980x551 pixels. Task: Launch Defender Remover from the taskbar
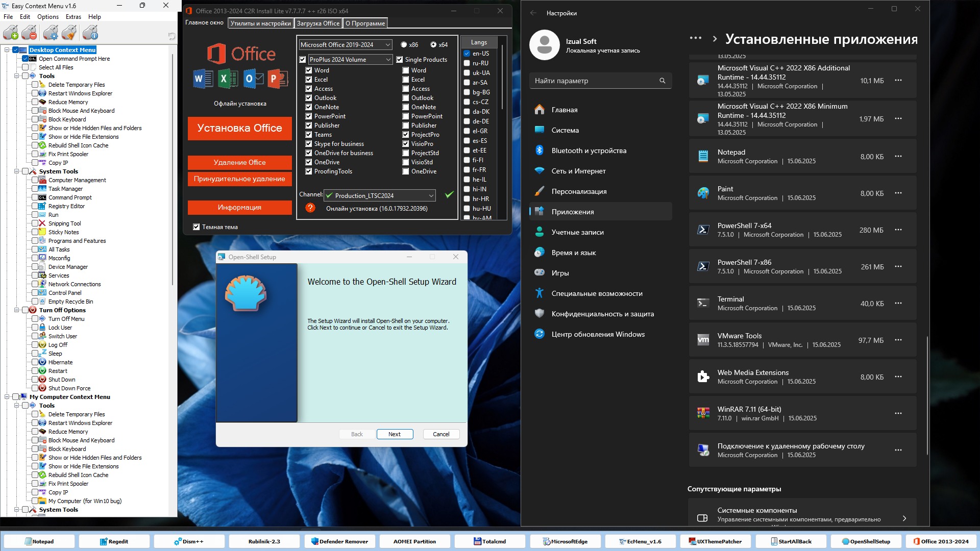click(340, 541)
